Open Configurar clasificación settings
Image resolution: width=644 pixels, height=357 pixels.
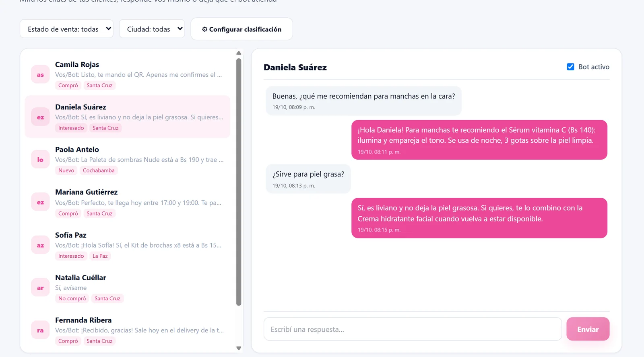(x=242, y=29)
